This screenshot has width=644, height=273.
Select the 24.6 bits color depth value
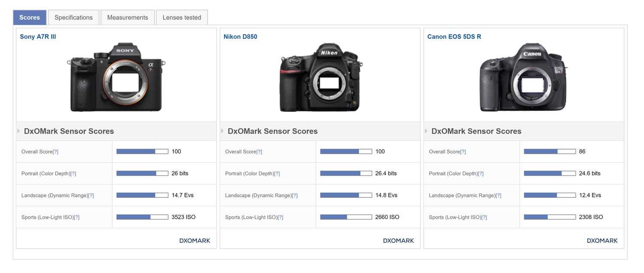click(590, 173)
